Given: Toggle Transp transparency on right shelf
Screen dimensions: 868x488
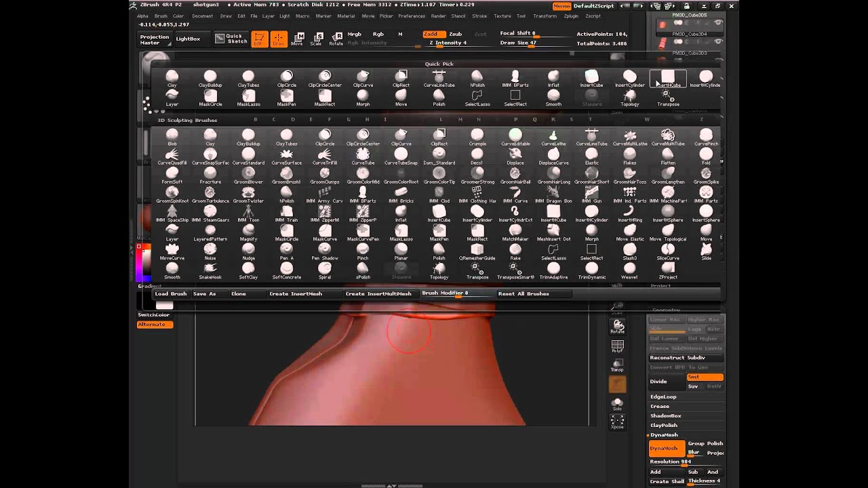Looking at the screenshot, I should pos(617,365).
